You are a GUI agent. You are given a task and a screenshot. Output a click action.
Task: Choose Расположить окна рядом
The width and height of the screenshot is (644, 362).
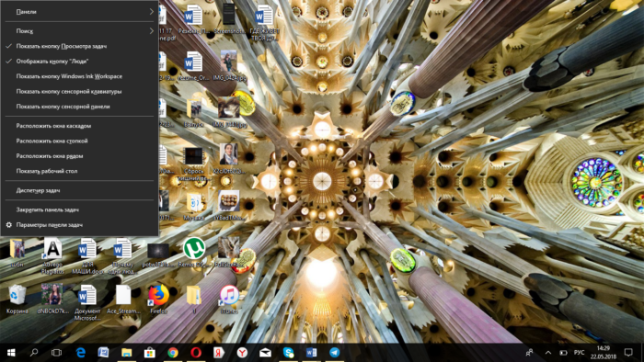point(80,156)
